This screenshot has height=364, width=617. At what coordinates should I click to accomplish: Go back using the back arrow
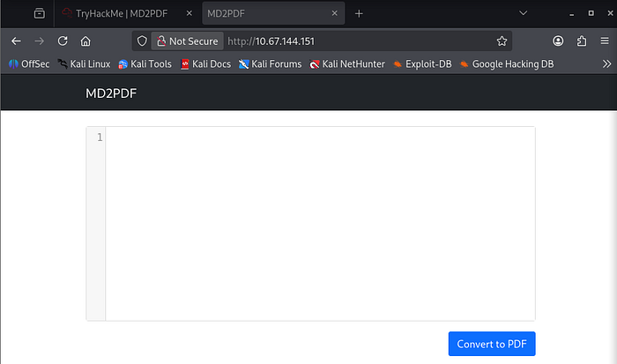(16, 41)
